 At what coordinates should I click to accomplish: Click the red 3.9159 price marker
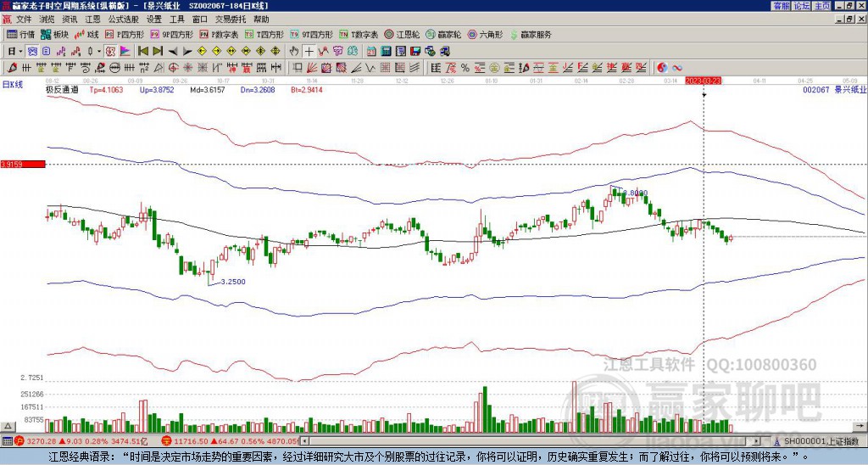coord(22,165)
